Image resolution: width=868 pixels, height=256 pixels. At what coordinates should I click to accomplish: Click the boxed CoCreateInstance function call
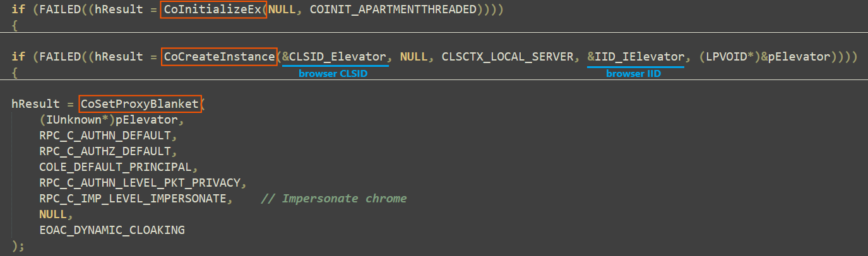coord(218,56)
